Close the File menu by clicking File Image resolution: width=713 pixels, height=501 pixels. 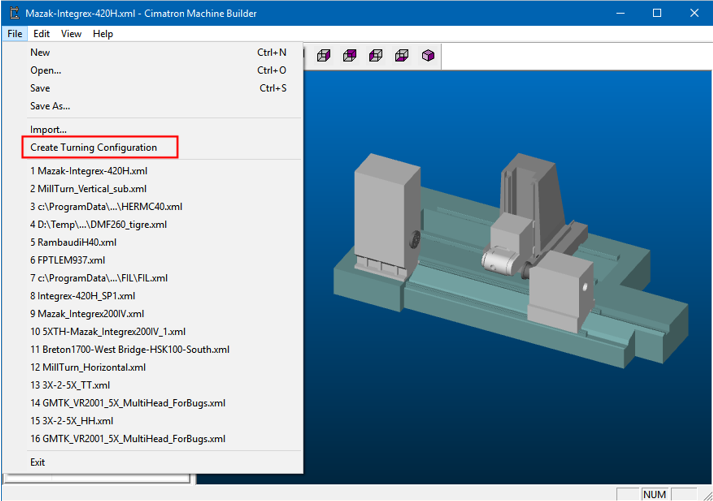point(15,34)
